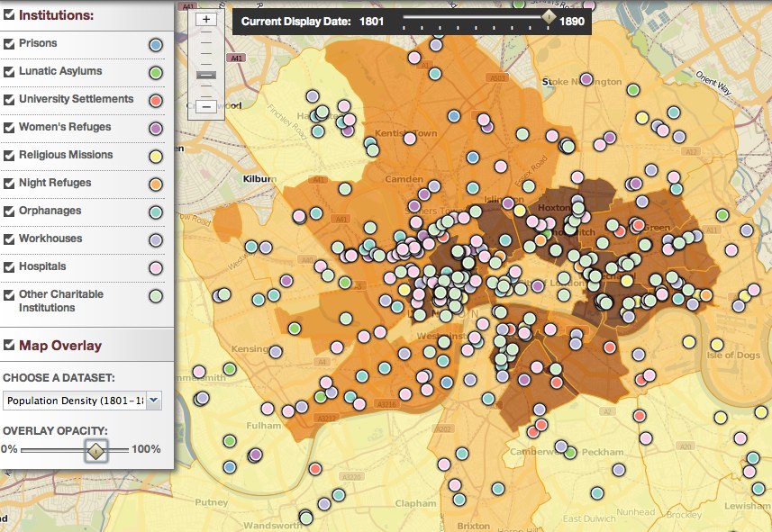Viewport: 772px width, 532px height.
Task: Click the Other Charitable Institutions label
Action: [61, 301]
